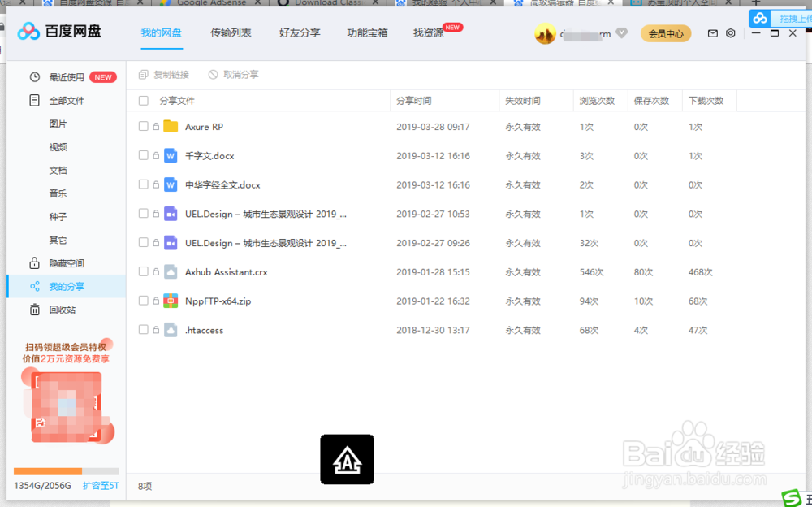Click the Word icon of 中华字经全文.docx

pos(171,184)
